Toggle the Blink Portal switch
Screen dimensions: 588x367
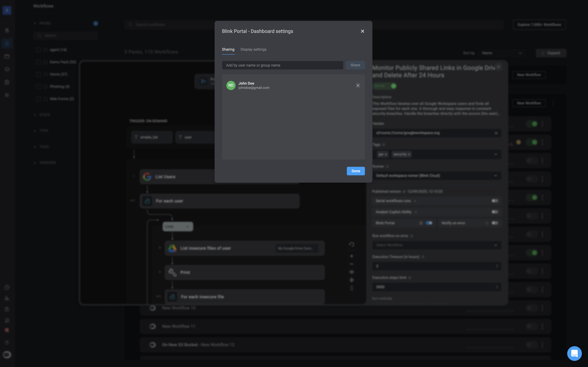(x=429, y=223)
